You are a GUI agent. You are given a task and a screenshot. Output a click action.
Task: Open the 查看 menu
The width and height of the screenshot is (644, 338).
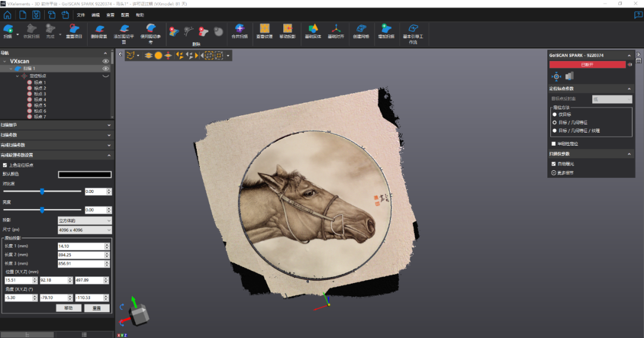coord(110,15)
